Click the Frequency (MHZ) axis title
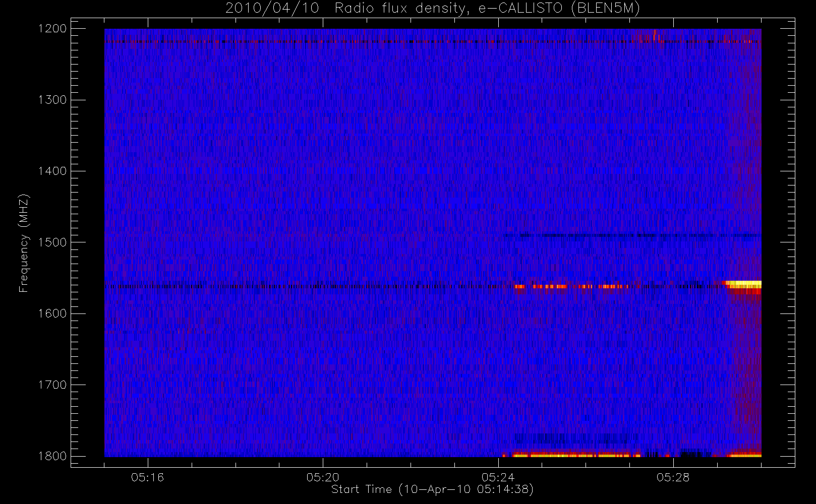 pyautogui.click(x=24, y=243)
